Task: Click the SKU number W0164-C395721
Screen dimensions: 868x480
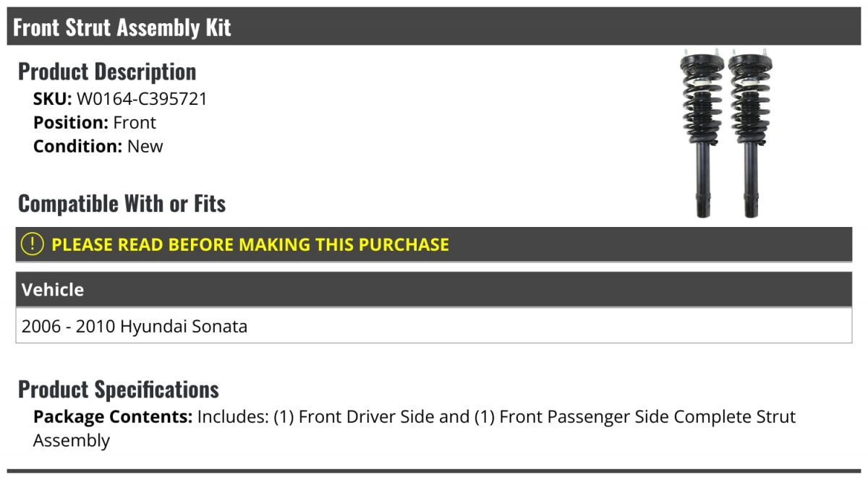Action: (x=142, y=99)
